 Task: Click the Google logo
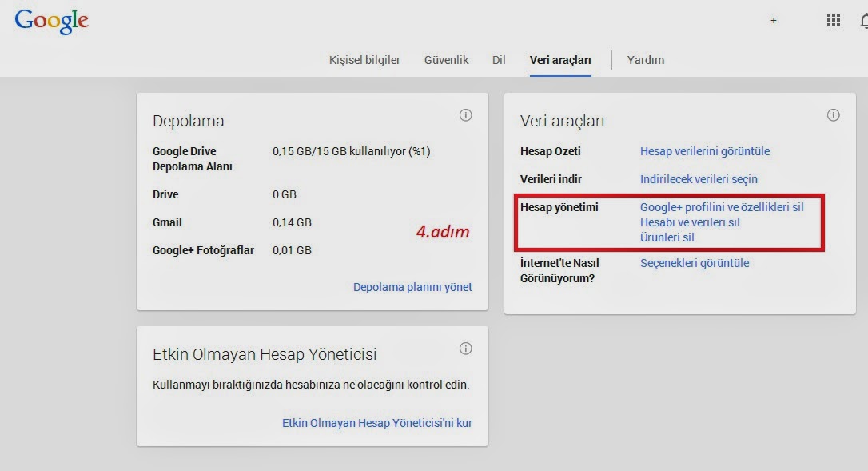coord(51,21)
